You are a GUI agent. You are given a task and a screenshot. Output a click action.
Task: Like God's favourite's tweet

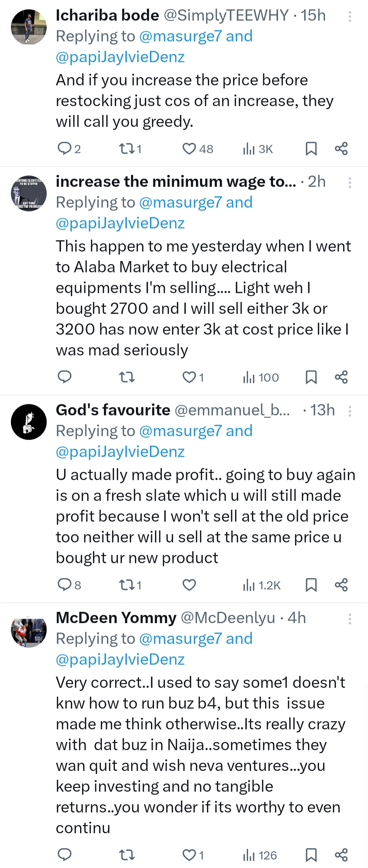[189, 585]
